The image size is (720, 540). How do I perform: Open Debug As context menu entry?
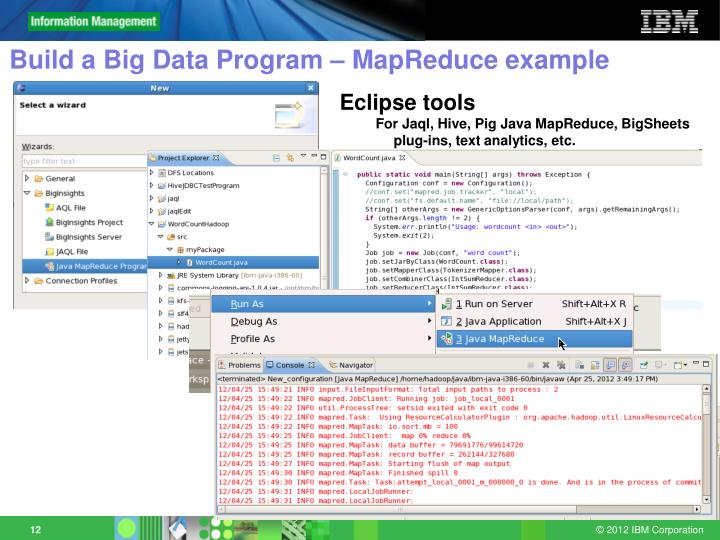tap(323, 321)
